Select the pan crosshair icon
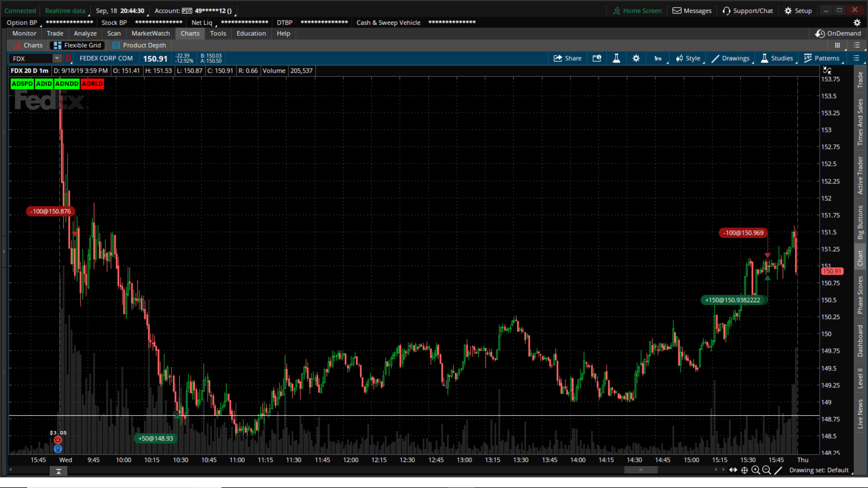 click(744, 470)
